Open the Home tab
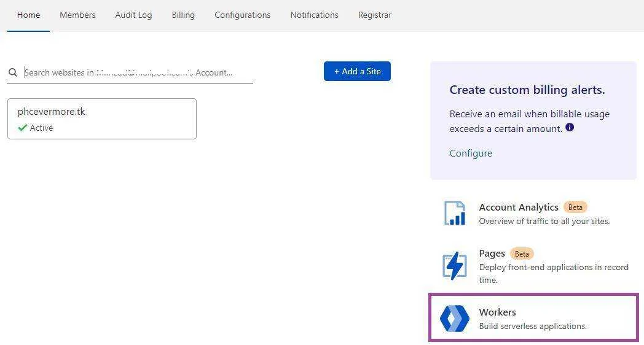 point(28,15)
